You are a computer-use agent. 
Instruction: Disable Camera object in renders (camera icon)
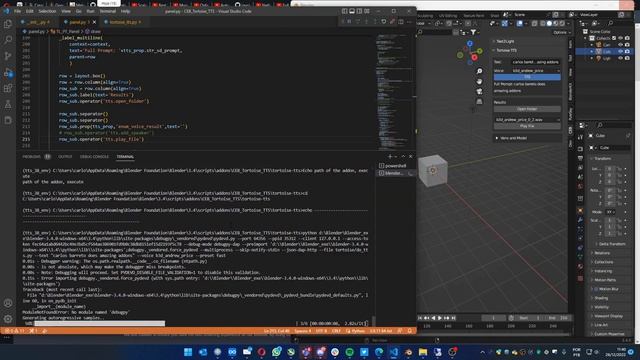627,45
